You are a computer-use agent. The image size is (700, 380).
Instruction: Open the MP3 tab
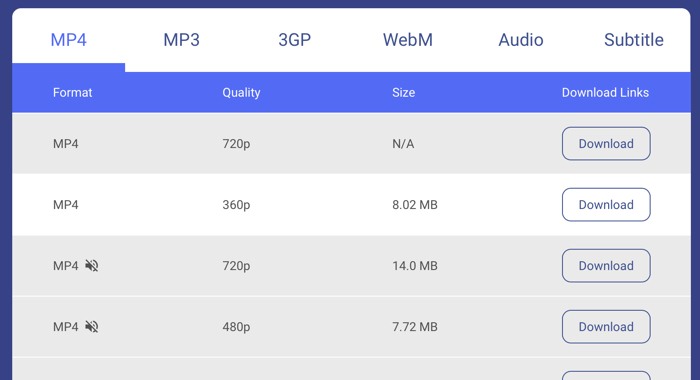(181, 40)
